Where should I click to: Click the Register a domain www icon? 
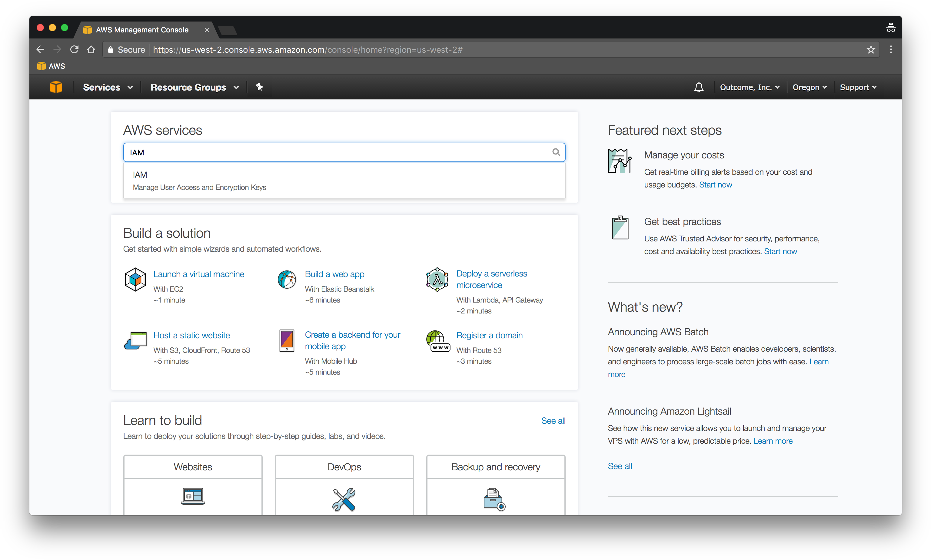438,341
